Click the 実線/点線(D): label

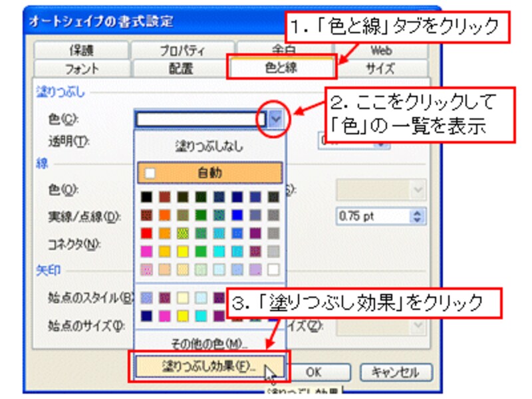point(84,217)
